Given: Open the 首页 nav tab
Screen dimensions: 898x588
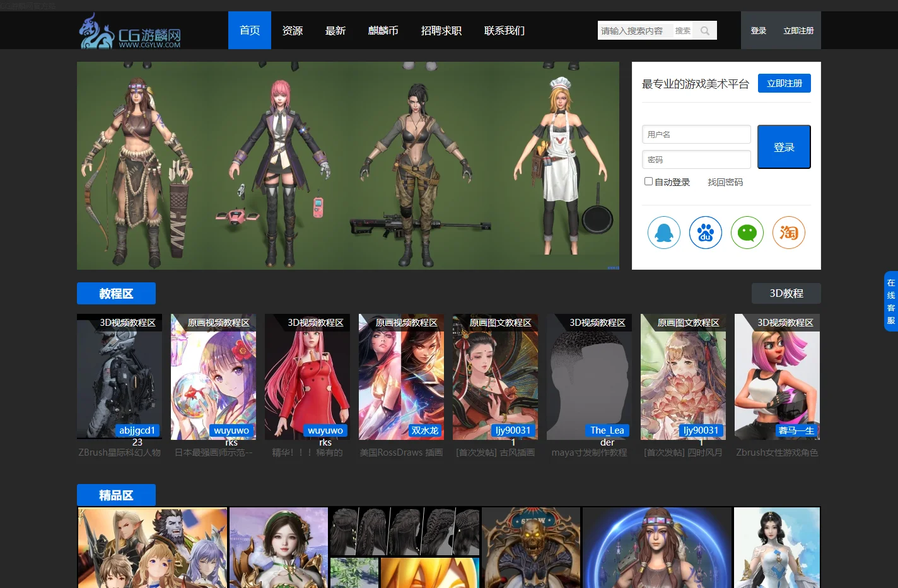Looking at the screenshot, I should click(x=250, y=30).
